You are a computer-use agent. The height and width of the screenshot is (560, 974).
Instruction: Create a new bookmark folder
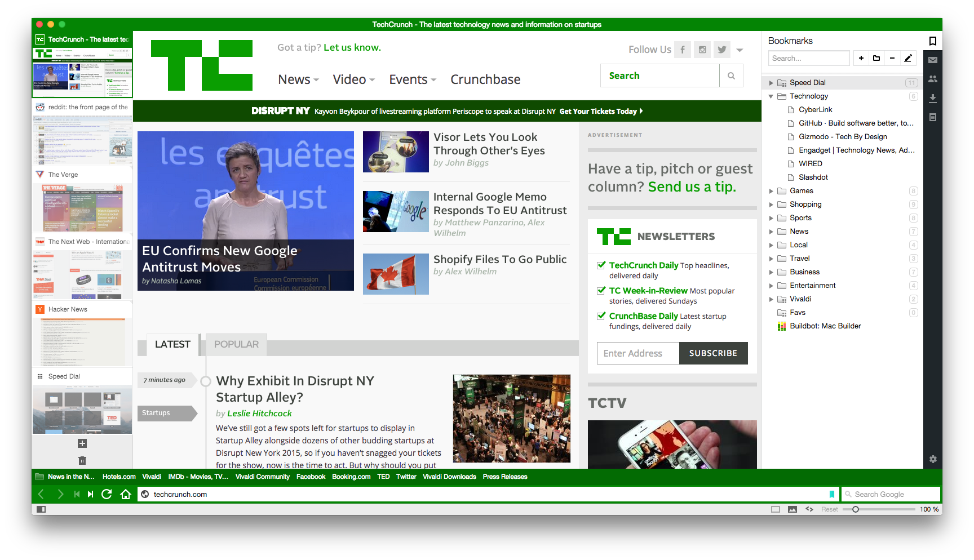pos(876,58)
